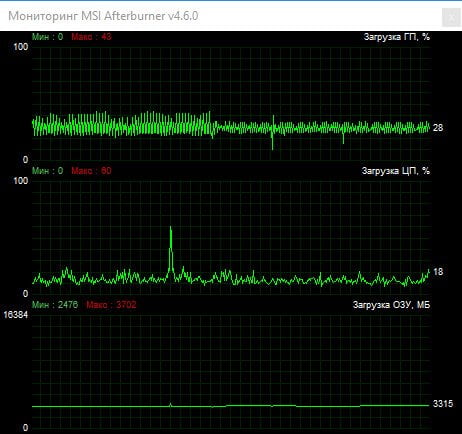The width and height of the screenshot is (462, 434).
Task: Select the 'Загрузка ЦП, %' graph label
Action: [x=396, y=171]
